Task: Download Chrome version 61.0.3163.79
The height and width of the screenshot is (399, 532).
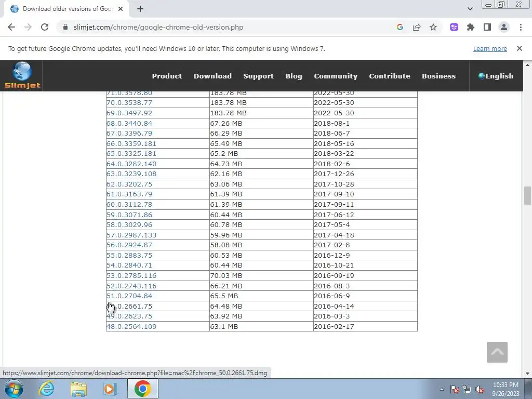Action: pos(129,194)
